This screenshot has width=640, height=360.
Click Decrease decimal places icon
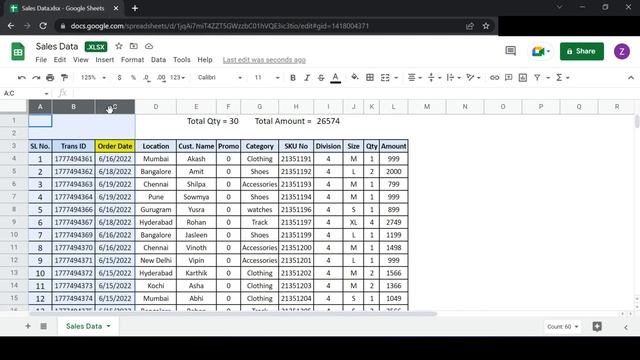pos(147,78)
